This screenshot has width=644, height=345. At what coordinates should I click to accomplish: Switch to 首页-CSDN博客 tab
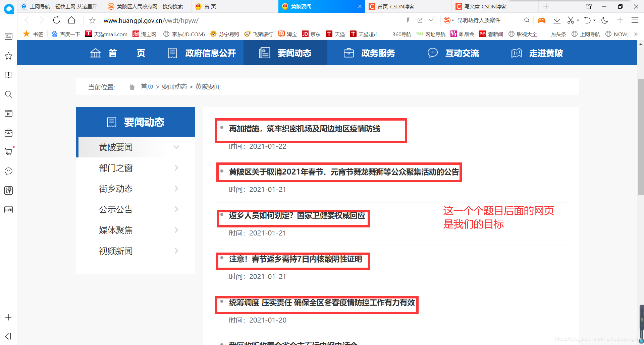(408, 6)
